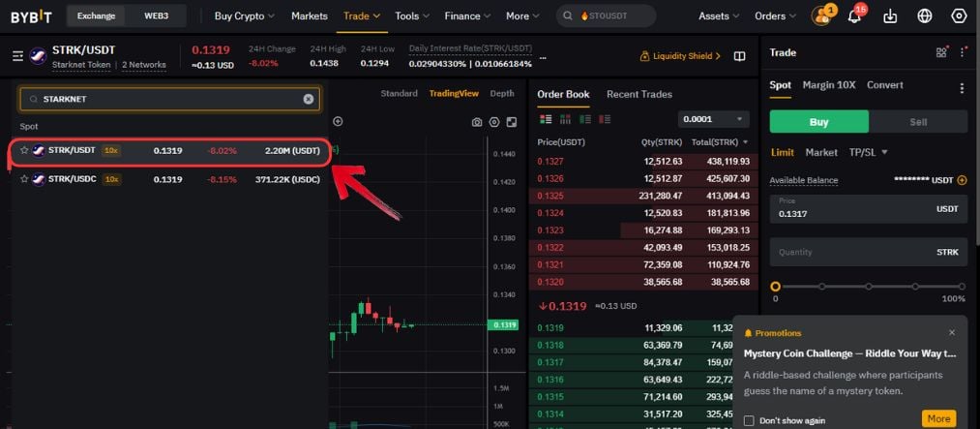Open the Orders dropdown

click(776, 16)
